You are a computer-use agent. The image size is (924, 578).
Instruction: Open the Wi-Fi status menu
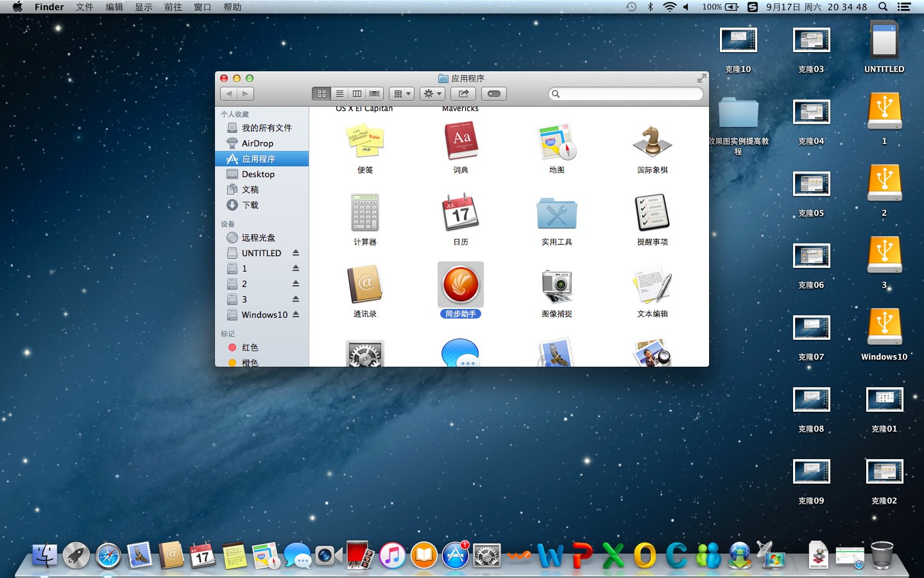(669, 7)
